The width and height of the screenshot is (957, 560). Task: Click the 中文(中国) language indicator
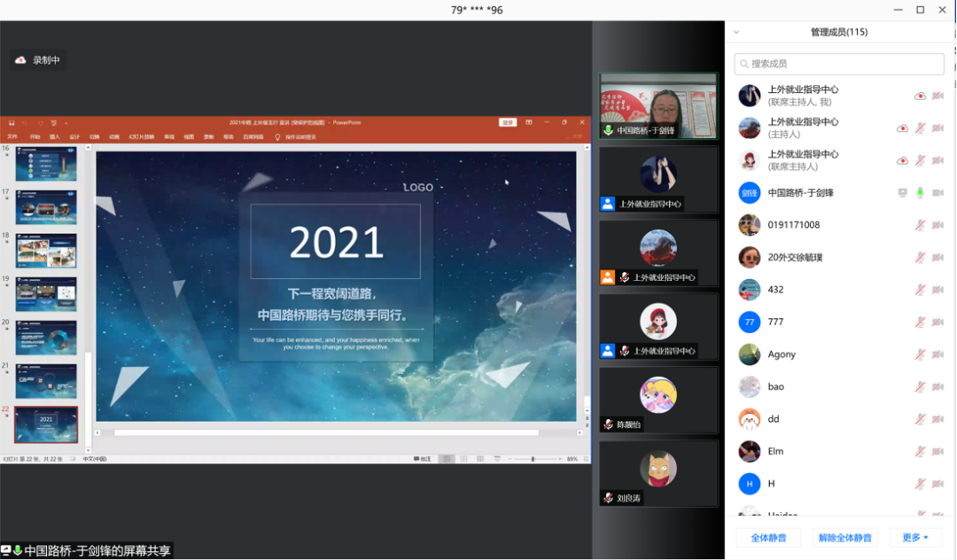pyautogui.click(x=95, y=459)
